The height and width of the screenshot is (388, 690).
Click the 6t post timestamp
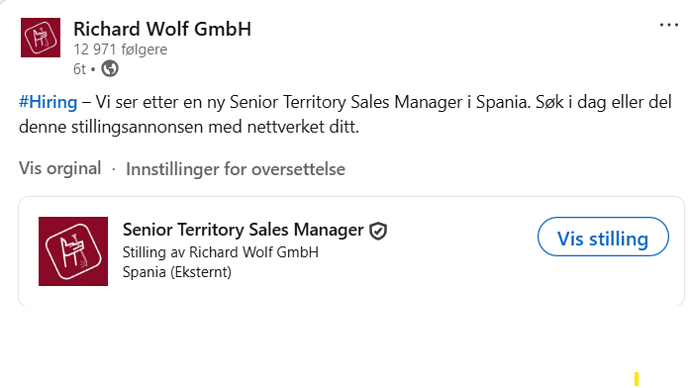click(80, 69)
